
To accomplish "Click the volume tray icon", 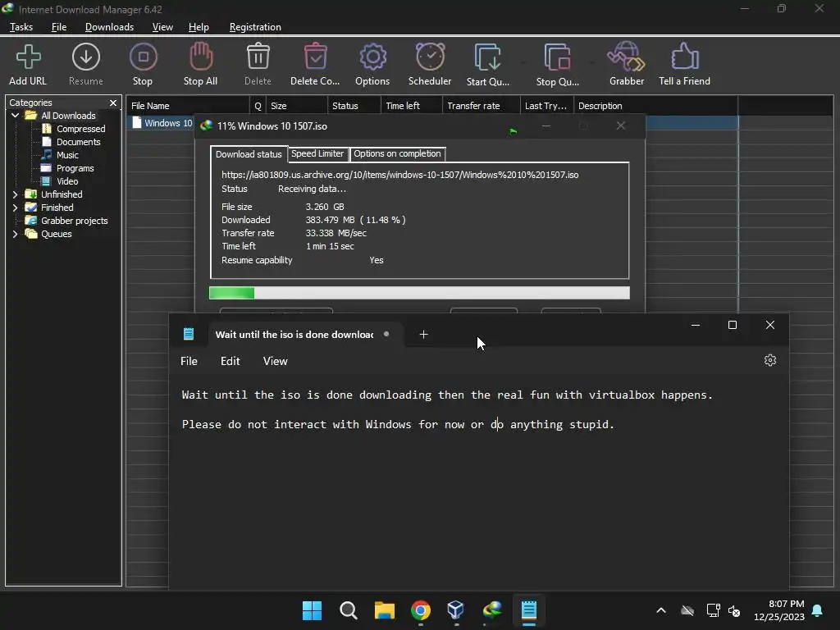I will click(x=734, y=610).
